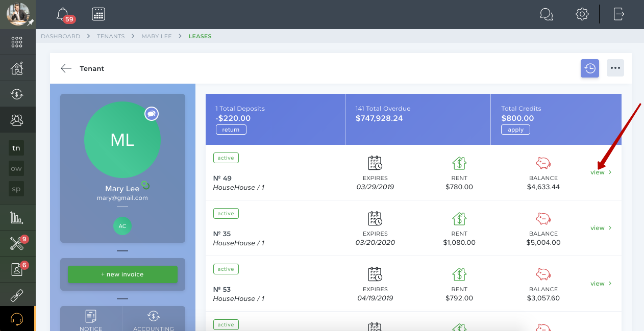Click LEASES in the breadcrumb
The height and width of the screenshot is (331, 644).
(200, 36)
